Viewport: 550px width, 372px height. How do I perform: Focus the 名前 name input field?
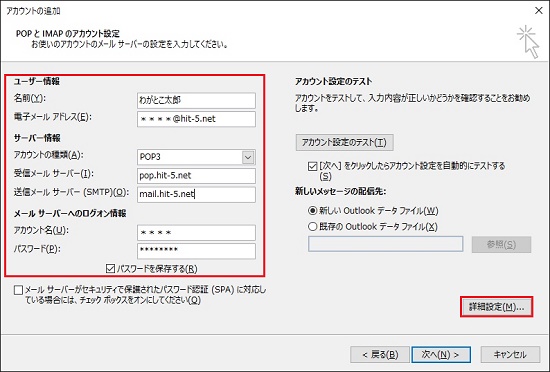click(x=196, y=100)
